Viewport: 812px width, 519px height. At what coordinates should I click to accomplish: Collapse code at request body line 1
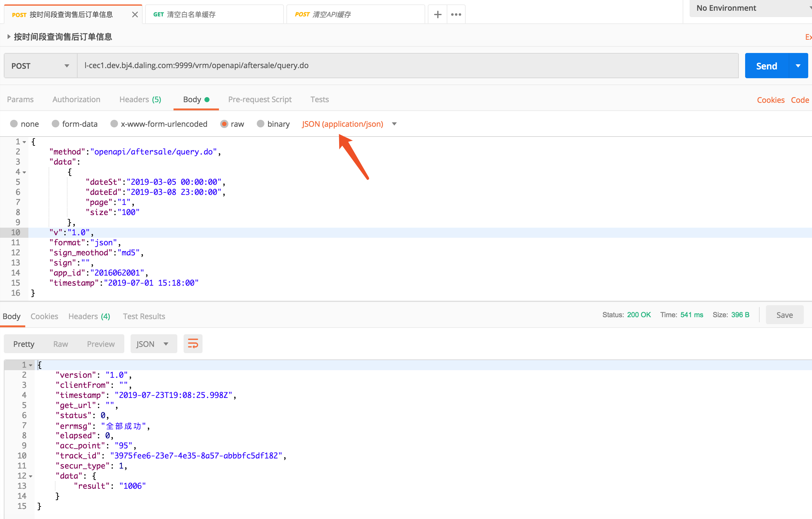[25, 142]
